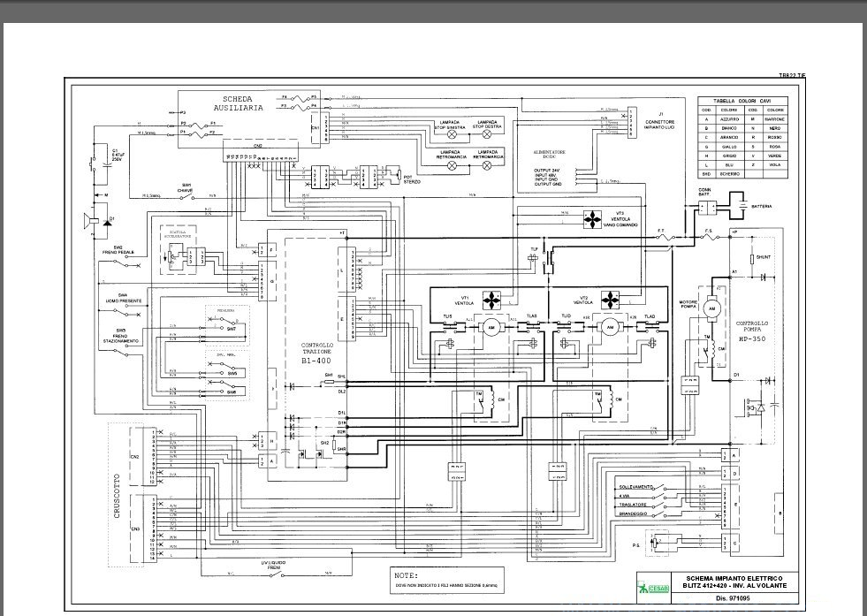867x616 pixels.
Task: Click the VT2 VENTOLA fan symbol
Action: pos(611,301)
